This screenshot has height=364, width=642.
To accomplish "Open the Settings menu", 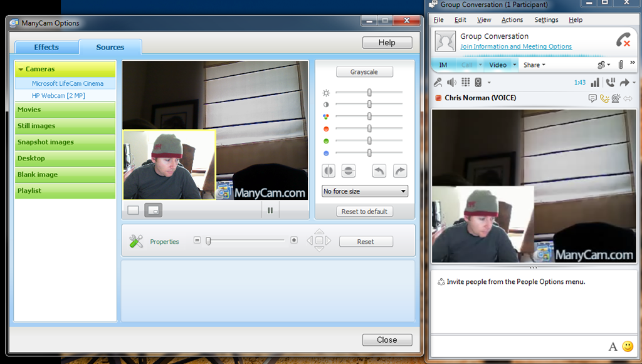I will (x=546, y=19).
